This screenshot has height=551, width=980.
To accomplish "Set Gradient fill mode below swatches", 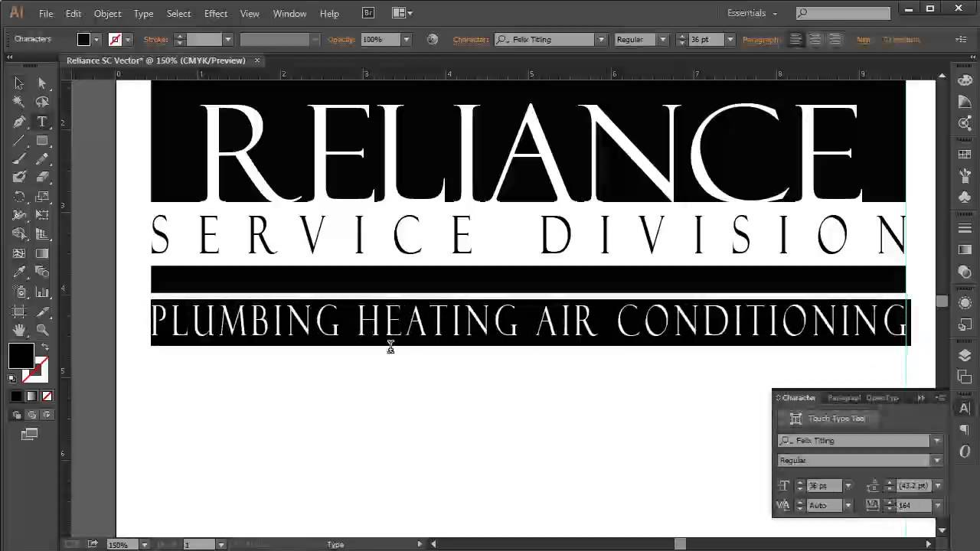I will pyautogui.click(x=31, y=396).
